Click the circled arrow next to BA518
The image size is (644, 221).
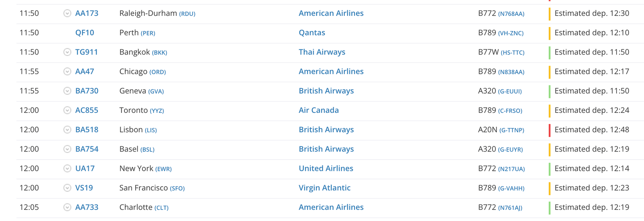[x=67, y=130]
